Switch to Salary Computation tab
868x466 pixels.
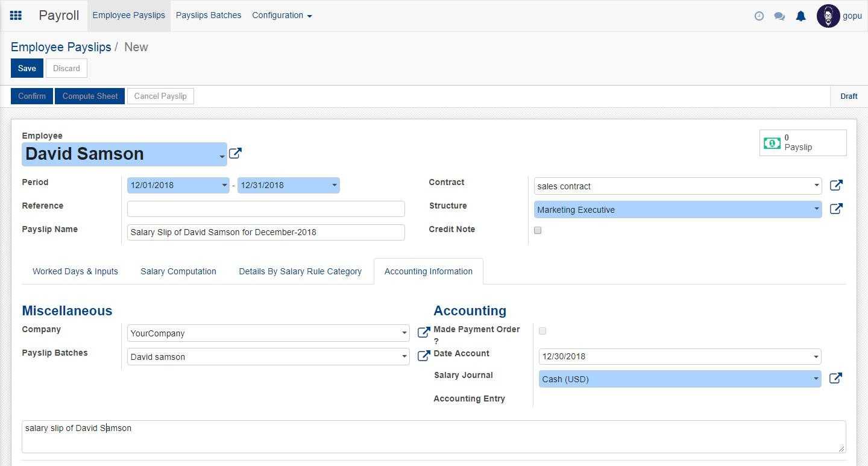[178, 271]
